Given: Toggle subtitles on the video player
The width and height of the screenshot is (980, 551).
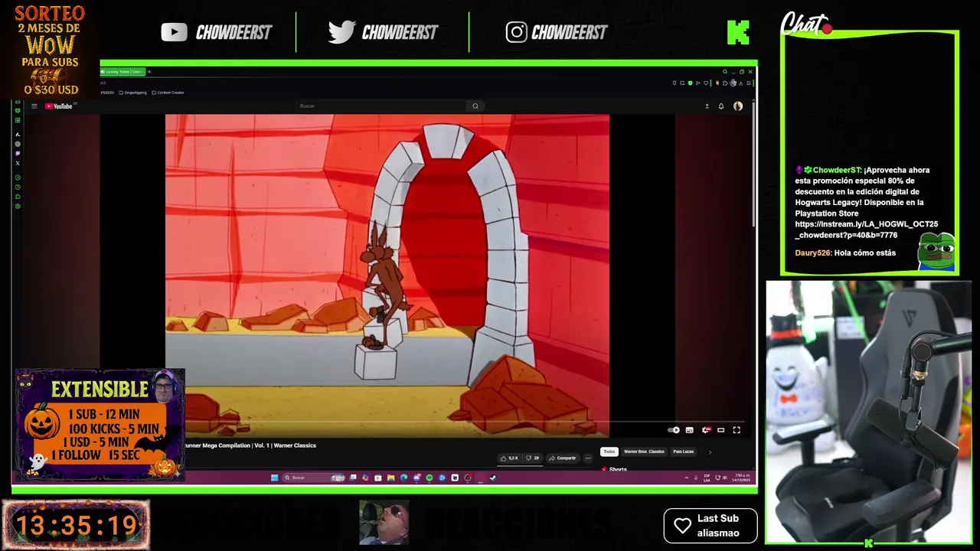Looking at the screenshot, I should coord(689,430).
